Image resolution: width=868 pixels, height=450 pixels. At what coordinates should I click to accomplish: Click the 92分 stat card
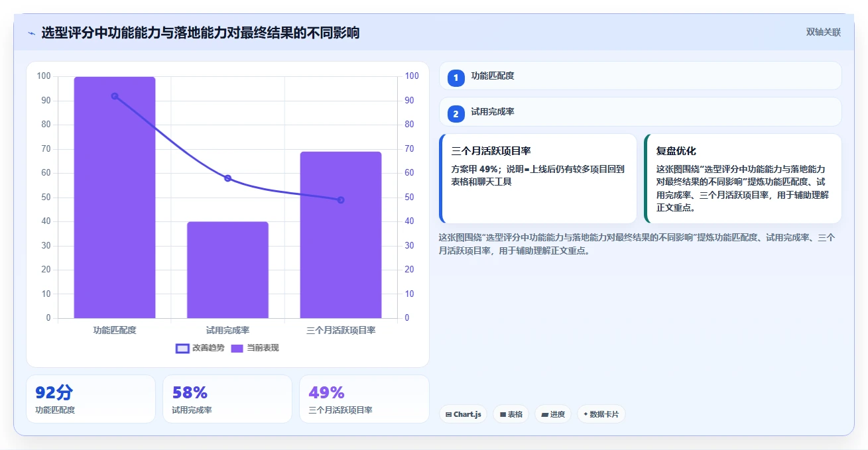[x=91, y=399]
